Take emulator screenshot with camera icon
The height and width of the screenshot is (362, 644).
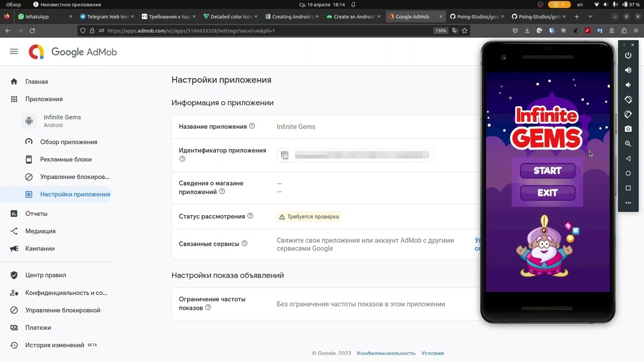click(628, 129)
